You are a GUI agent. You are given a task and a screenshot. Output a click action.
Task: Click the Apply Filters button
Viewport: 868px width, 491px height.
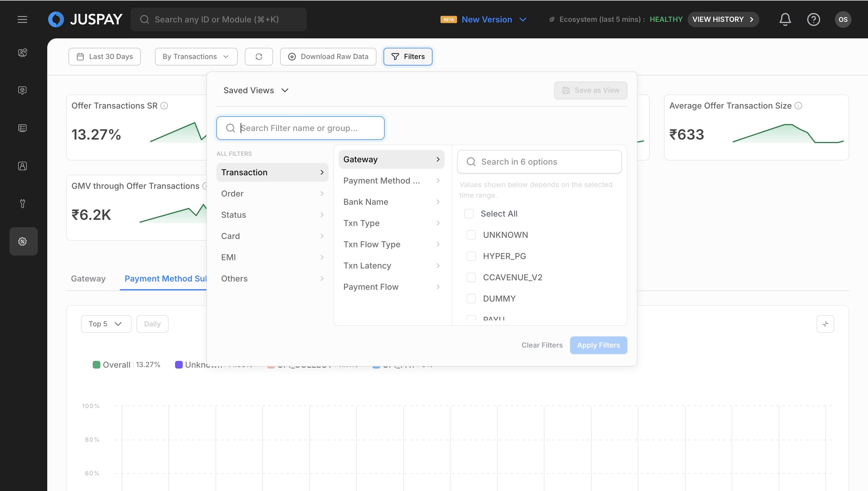pos(598,345)
